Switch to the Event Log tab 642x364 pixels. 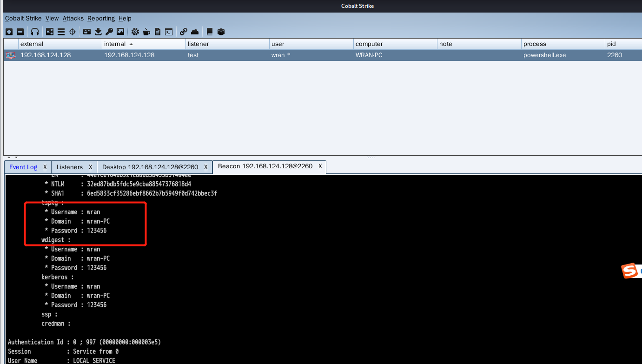[23, 167]
